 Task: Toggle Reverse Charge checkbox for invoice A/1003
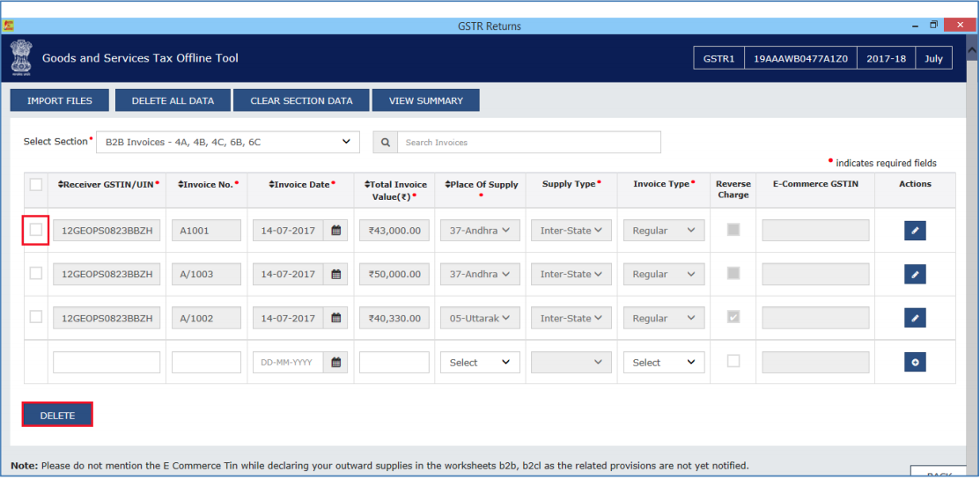pyautogui.click(x=733, y=273)
